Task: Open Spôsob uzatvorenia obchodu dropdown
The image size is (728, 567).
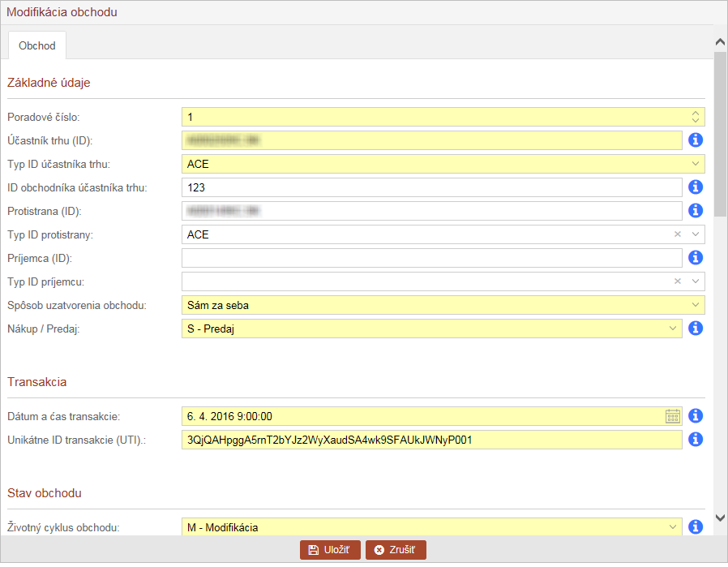Action: [x=695, y=305]
